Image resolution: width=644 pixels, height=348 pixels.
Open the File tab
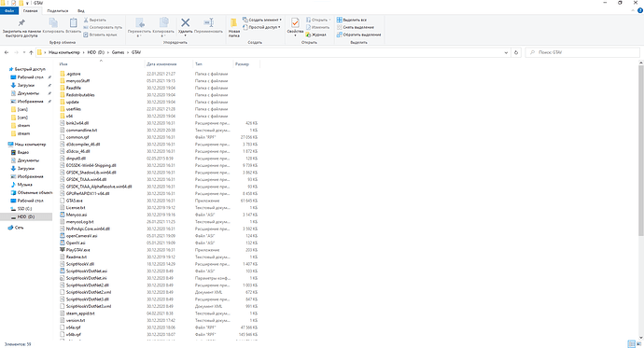(x=9, y=10)
